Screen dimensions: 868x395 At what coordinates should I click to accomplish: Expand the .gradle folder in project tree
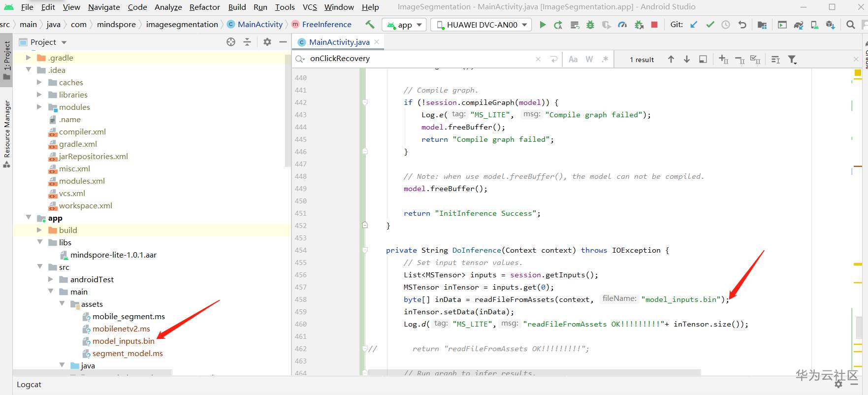[x=29, y=58]
